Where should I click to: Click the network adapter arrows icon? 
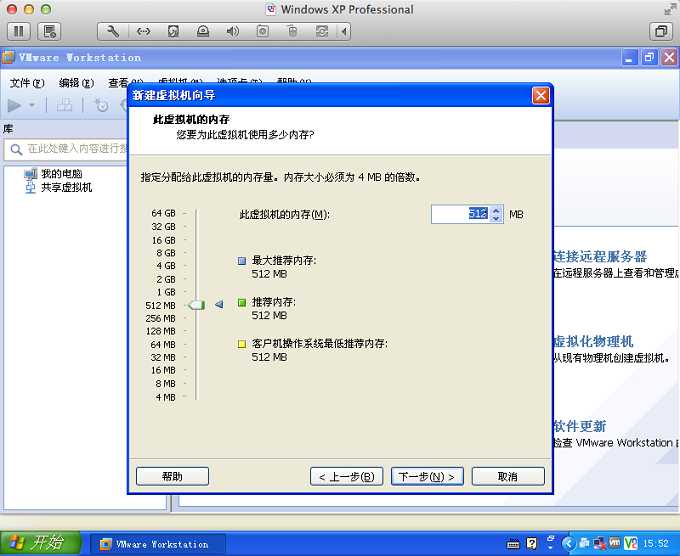point(143,31)
